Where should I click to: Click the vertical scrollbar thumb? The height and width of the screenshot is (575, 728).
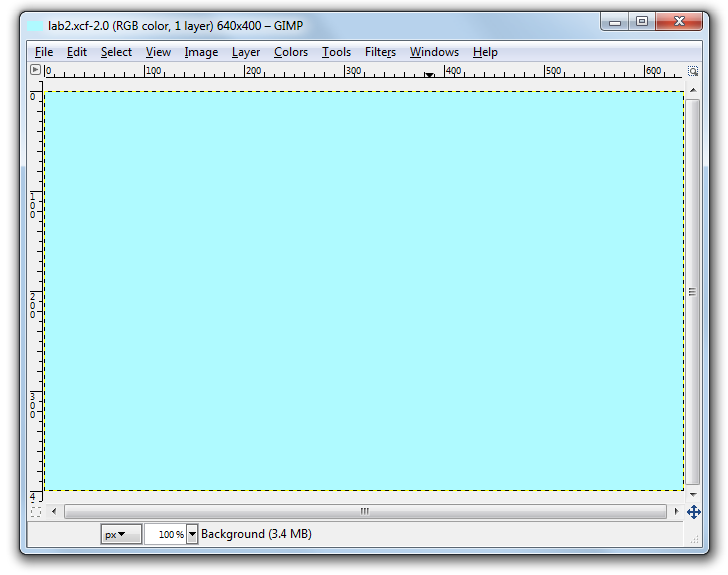(692, 292)
